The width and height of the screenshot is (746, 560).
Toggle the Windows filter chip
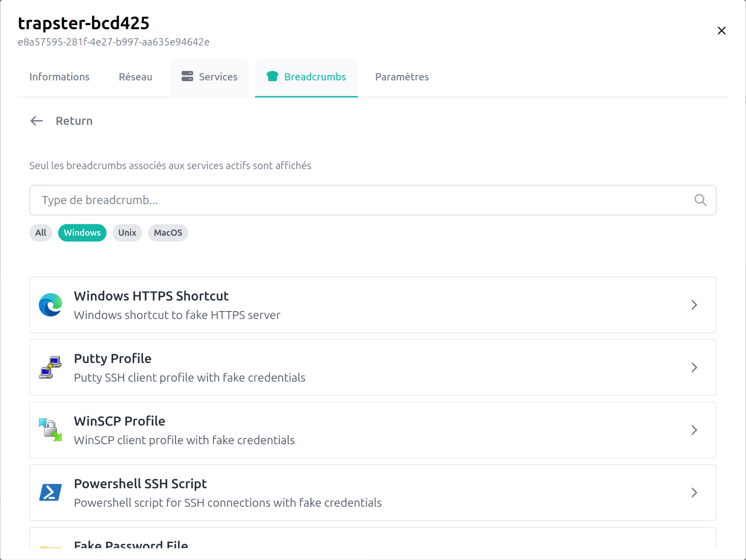82,233
